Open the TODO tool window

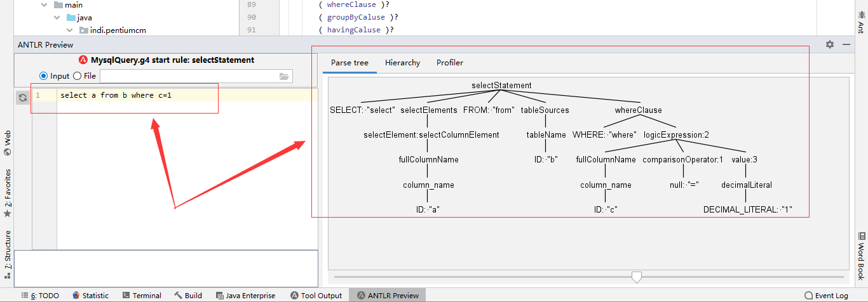(x=40, y=296)
